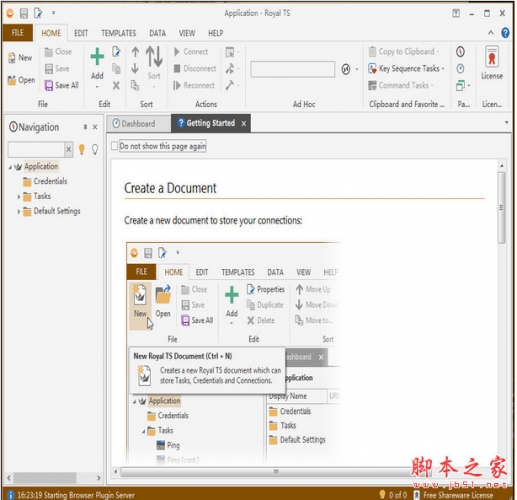Switch to the HELP ribbon tab
Image resolution: width=517 pixels, height=500 pixels.
coord(216,33)
